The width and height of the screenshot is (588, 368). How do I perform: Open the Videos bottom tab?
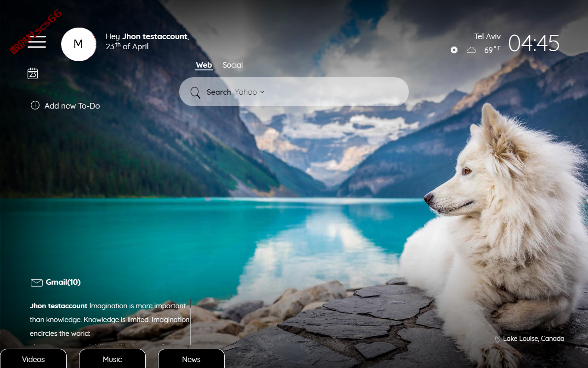click(34, 359)
